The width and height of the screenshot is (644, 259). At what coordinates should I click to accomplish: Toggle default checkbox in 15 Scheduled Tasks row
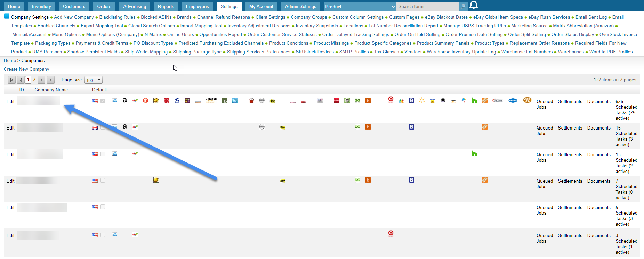(x=103, y=127)
